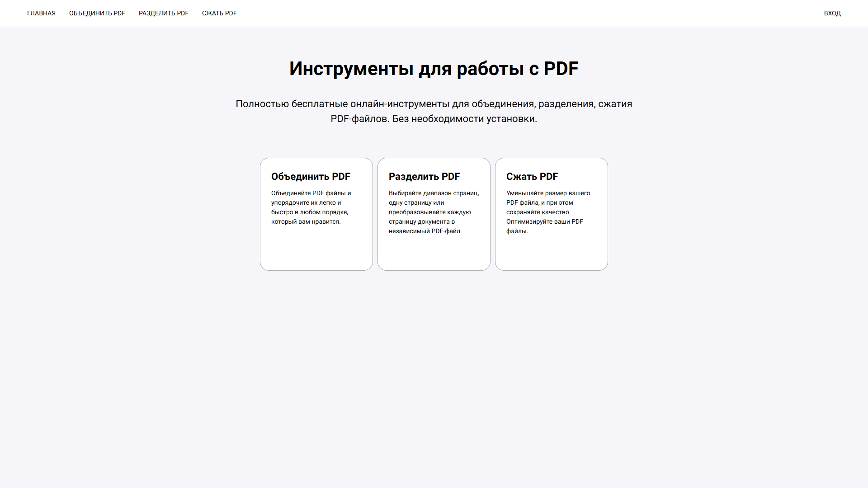Click the subtitle starting 'Полностью бесплатные онлайн-инструменты'
The height and width of the screenshot is (488, 868).
pos(434,111)
